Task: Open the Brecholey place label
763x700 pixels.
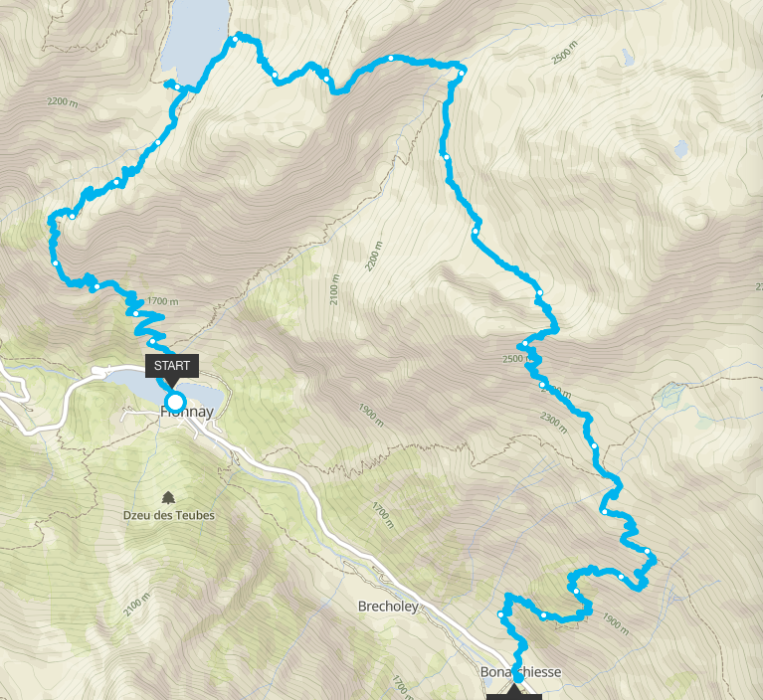Action: (388, 607)
